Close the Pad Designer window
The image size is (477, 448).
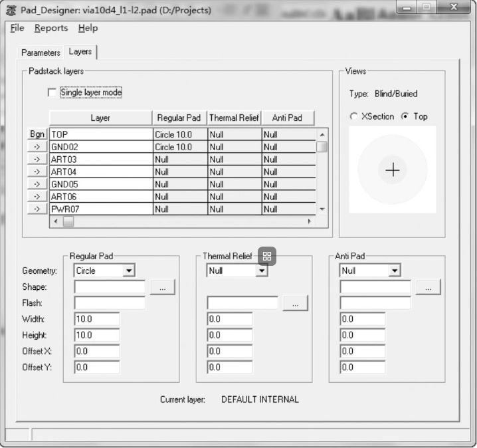[x=454, y=7]
